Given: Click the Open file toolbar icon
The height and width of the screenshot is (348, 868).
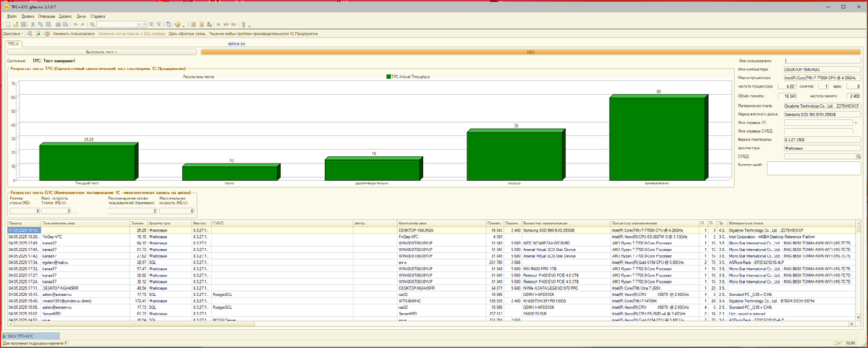Looking at the screenshot, I should click(x=15, y=24).
